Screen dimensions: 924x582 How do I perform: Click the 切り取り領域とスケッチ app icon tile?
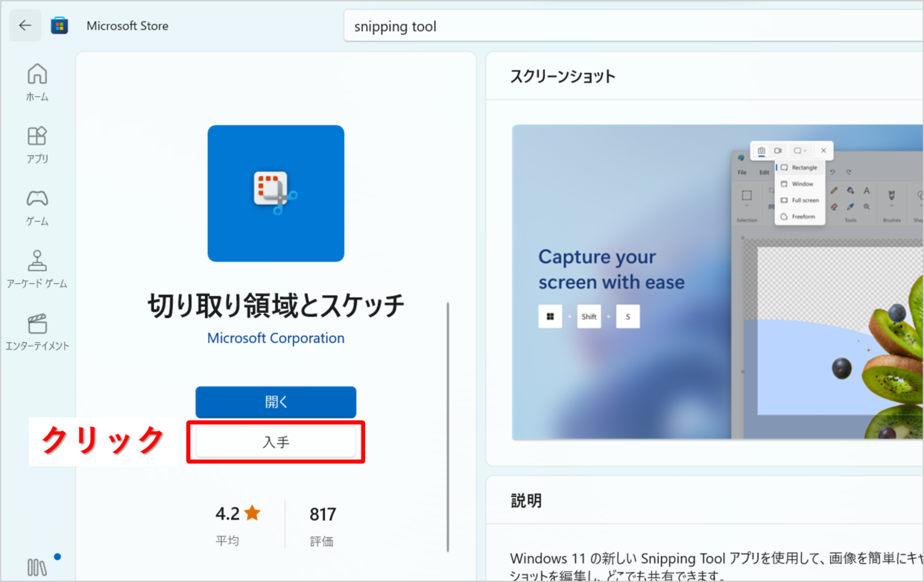click(276, 194)
